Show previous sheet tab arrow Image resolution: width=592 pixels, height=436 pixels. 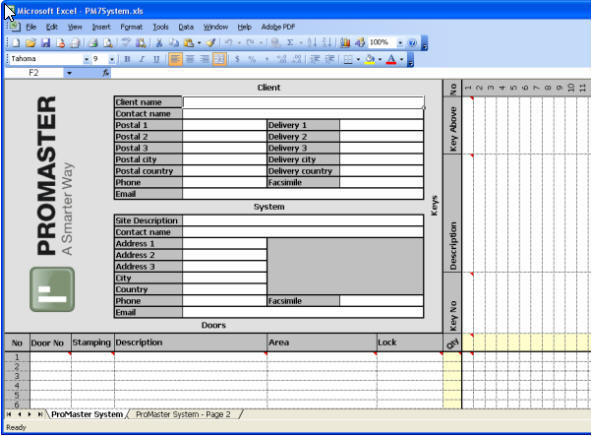[19, 414]
